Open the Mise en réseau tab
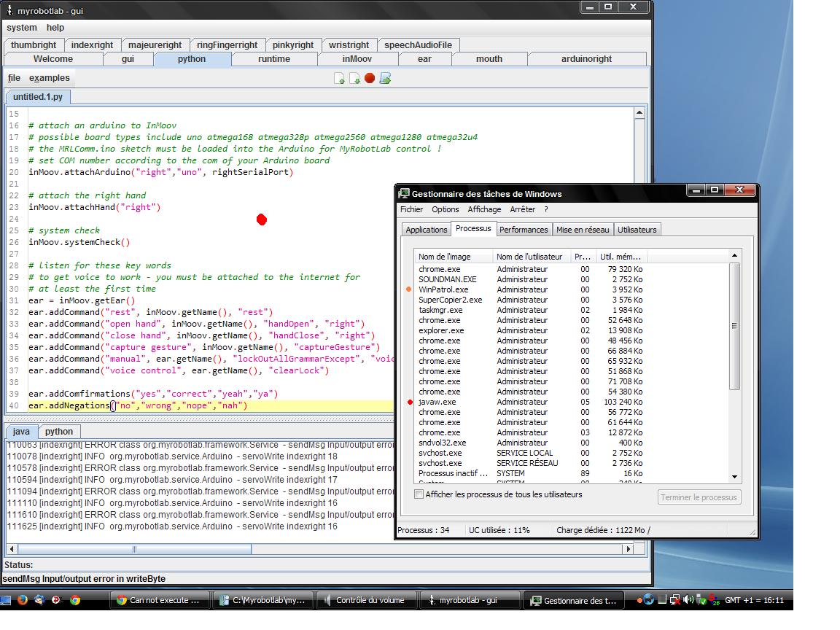Screen dimensions: 840x630 [x=583, y=229]
